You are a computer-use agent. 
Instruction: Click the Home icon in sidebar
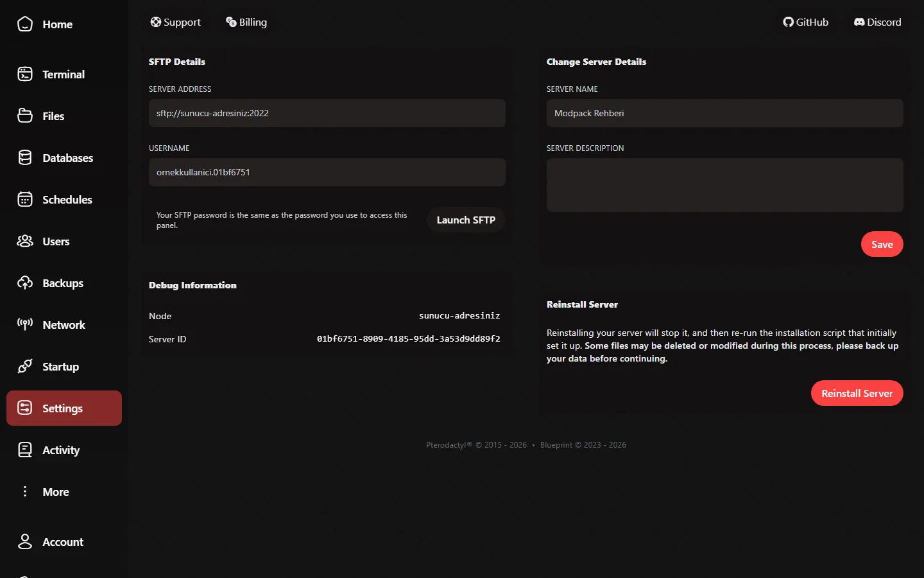pyautogui.click(x=25, y=24)
